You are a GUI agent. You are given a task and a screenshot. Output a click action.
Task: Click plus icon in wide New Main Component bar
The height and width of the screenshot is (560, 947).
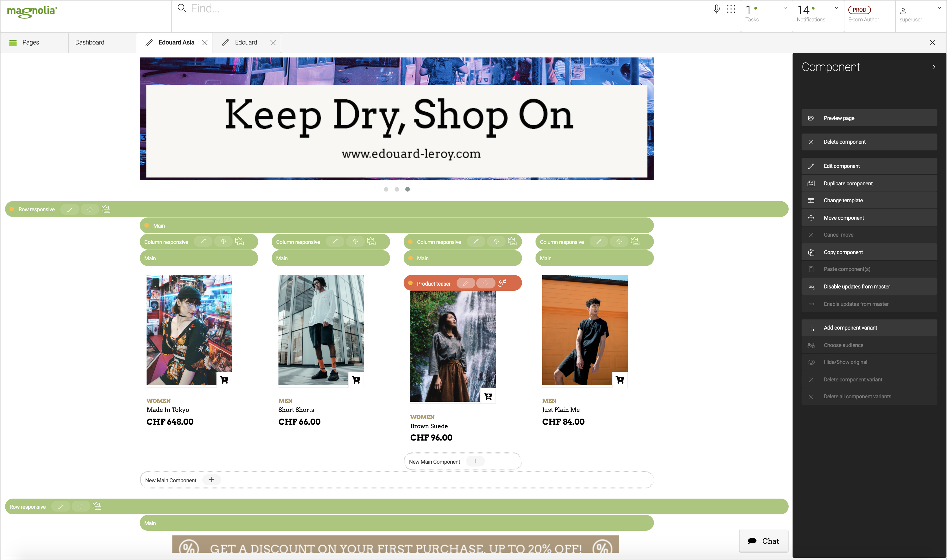tap(211, 480)
